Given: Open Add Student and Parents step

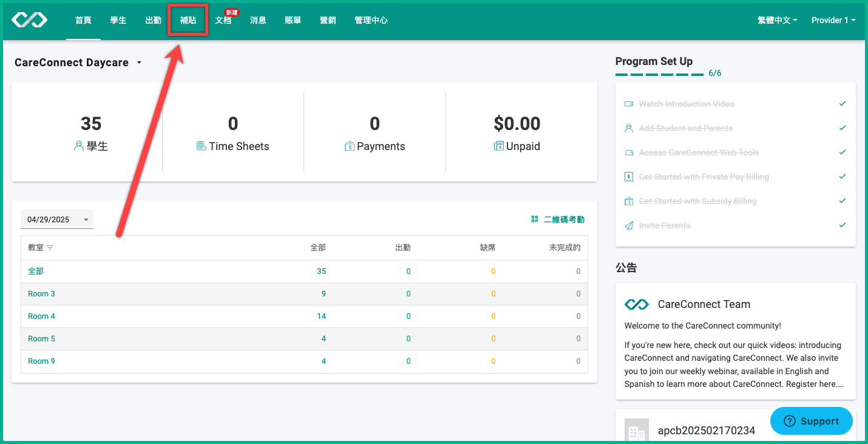Looking at the screenshot, I should pos(686,128).
